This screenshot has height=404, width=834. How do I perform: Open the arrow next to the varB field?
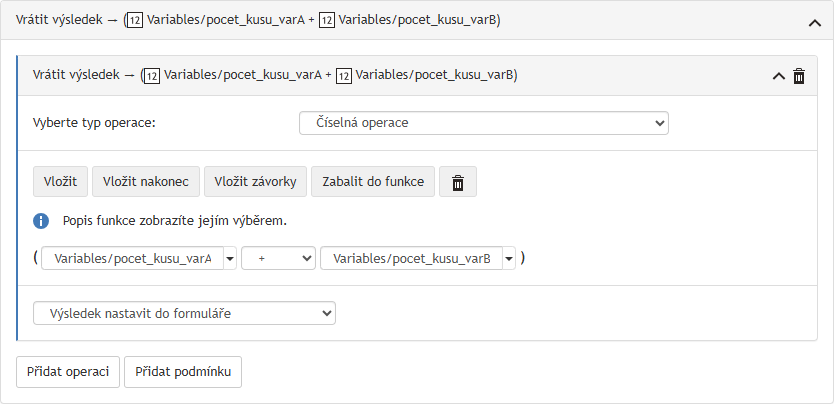click(x=509, y=258)
